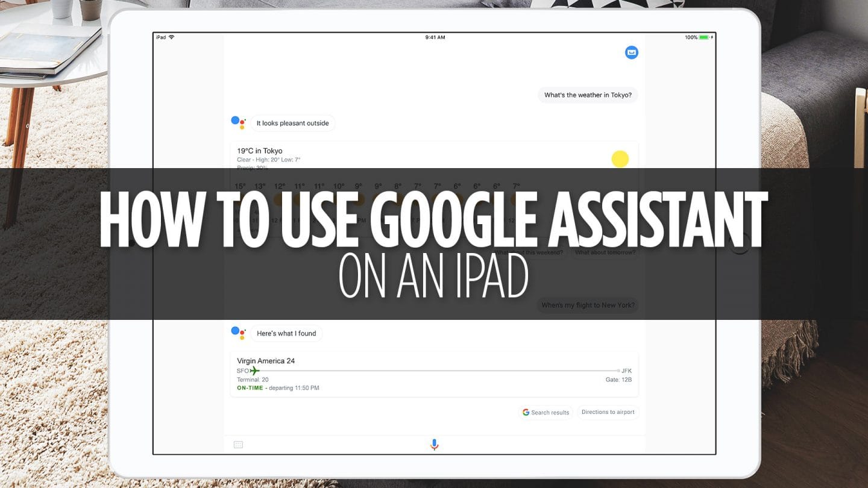Select the Google Assistant colored dots avatar
Image resolution: width=868 pixels, height=488 pixels.
[x=237, y=122]
